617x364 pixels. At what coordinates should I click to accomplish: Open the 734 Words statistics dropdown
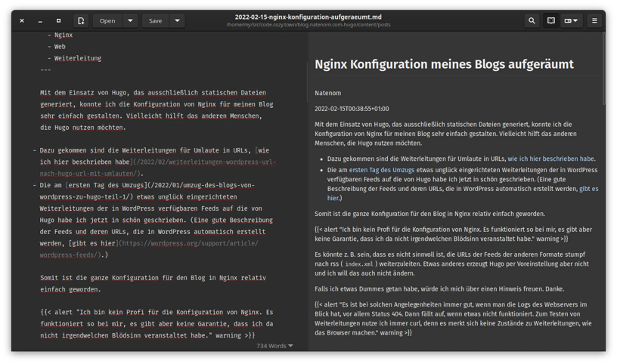(274, 346)
